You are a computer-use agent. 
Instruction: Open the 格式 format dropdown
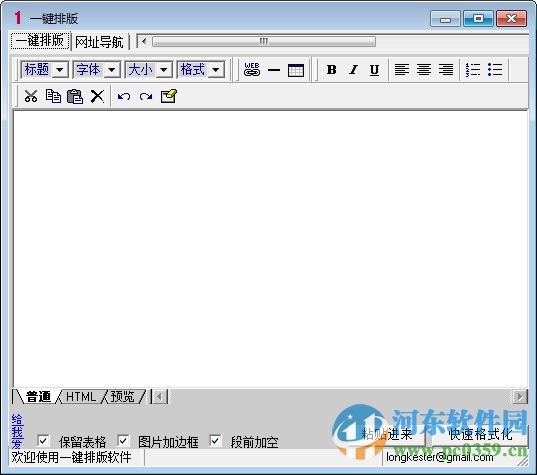point(201,70)
